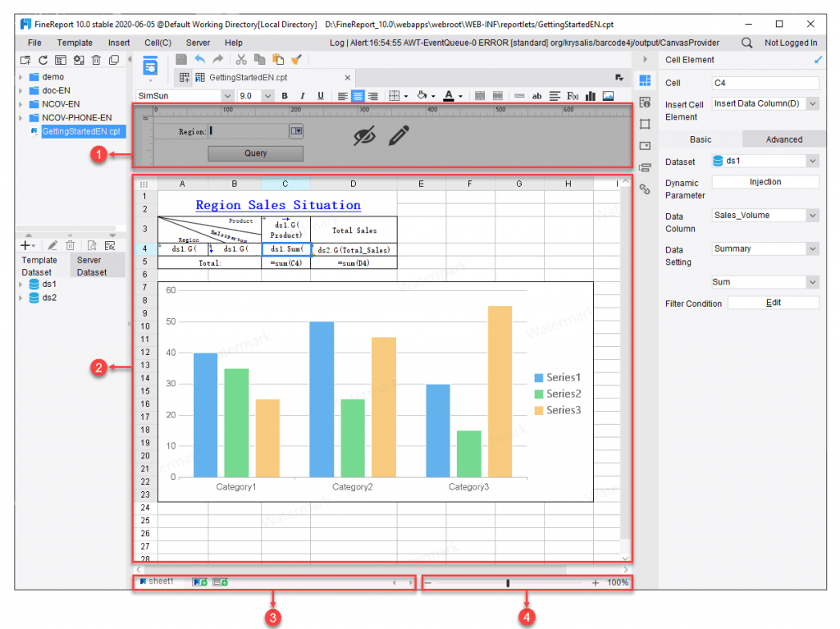Select the sheet1 tab at bottom
Screen dimensions: 840x629
[157, 581]
